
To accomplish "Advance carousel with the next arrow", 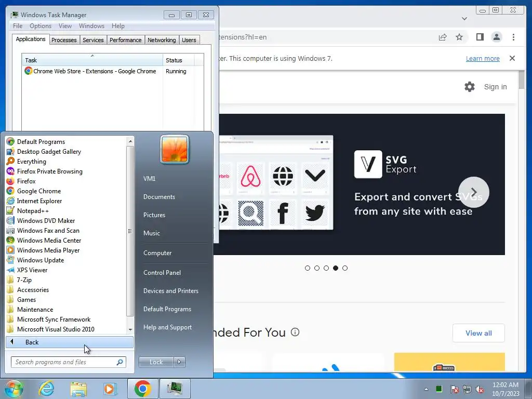I will (474, 192).
